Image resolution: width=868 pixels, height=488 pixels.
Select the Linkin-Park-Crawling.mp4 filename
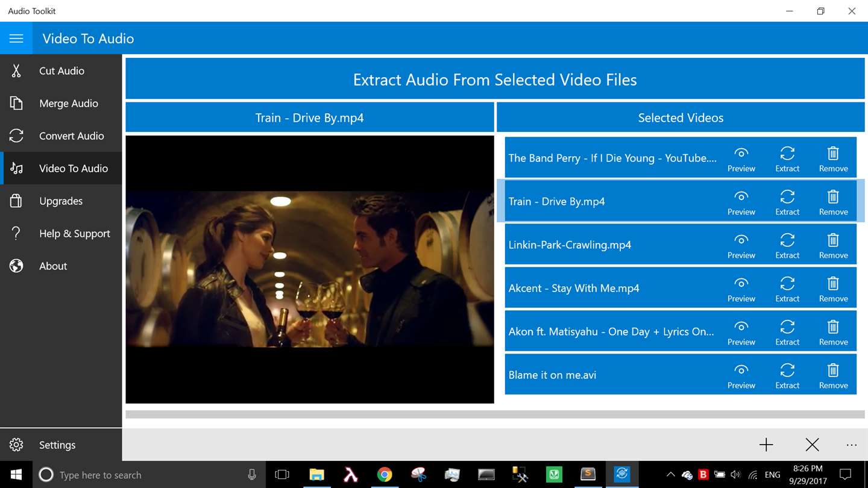[570, 245]
